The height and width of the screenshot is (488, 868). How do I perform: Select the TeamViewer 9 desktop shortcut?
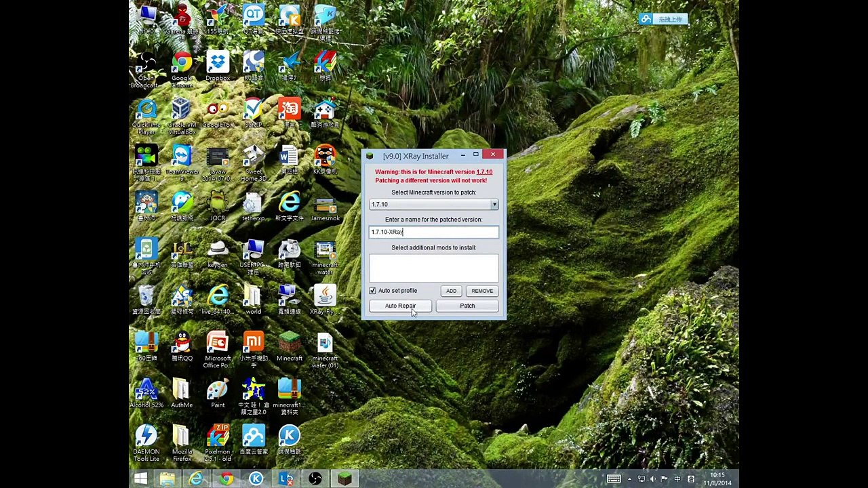click(x=182, y=161)
